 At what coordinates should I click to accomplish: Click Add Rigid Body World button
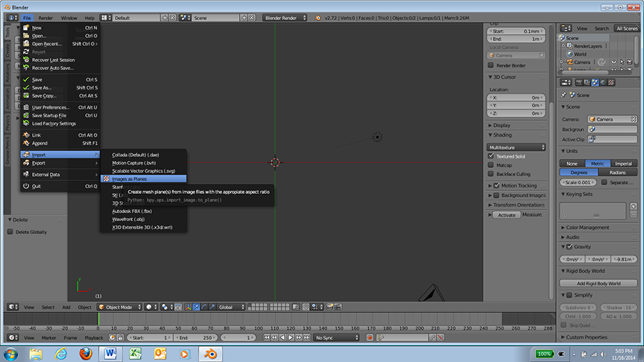(x=598, y=283)
